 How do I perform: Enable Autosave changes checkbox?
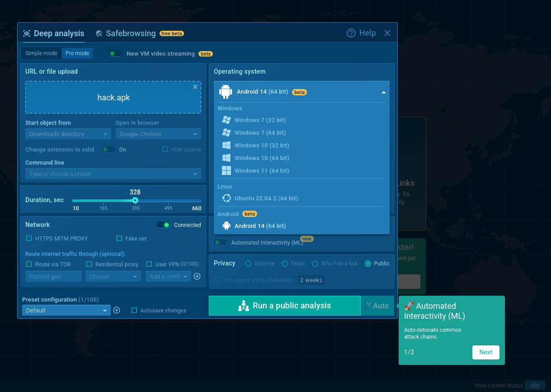pos(134,310)
